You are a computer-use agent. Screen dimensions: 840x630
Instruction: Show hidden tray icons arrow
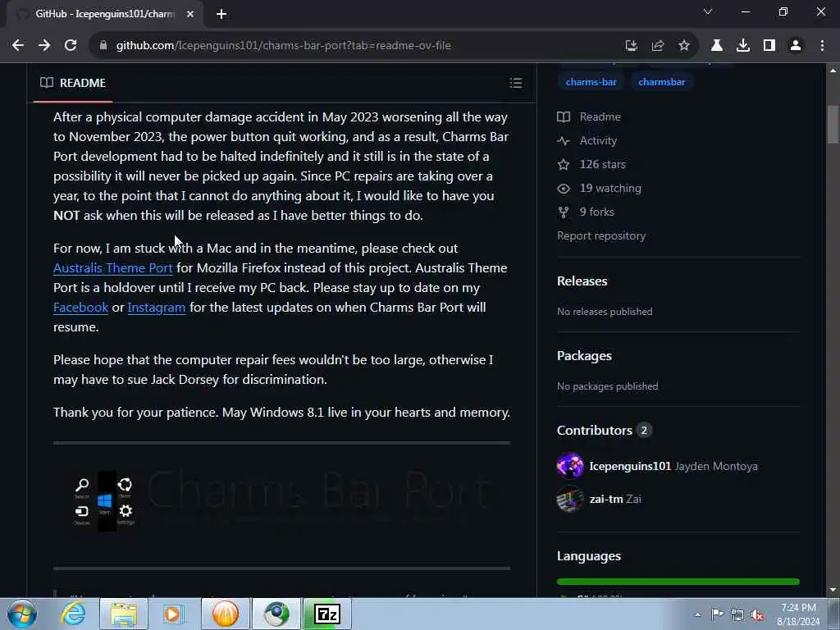(x=697, y=614)
